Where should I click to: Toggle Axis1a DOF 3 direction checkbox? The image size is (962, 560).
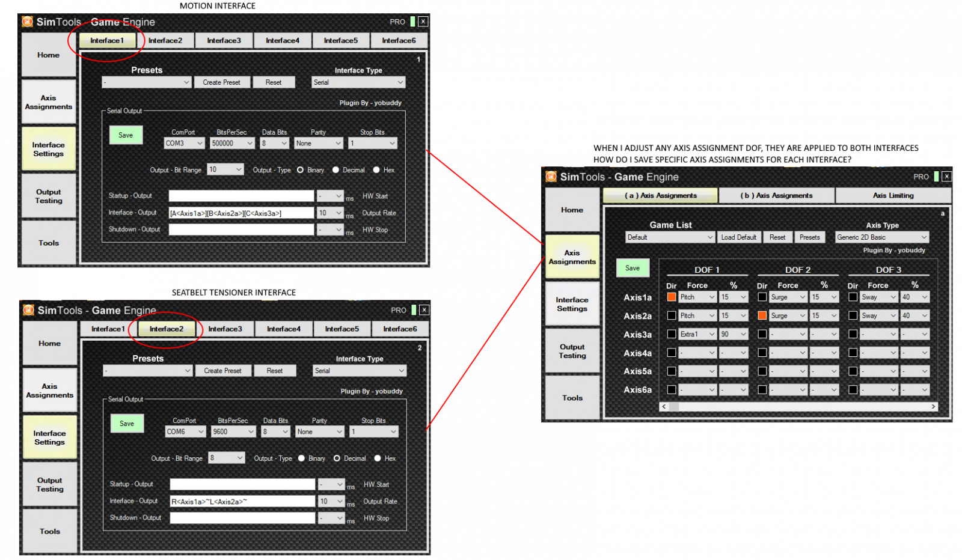point(853,297)
